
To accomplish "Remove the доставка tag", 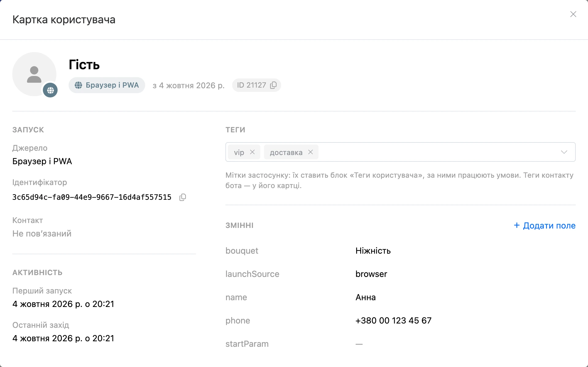I will [x=311, y=152].
